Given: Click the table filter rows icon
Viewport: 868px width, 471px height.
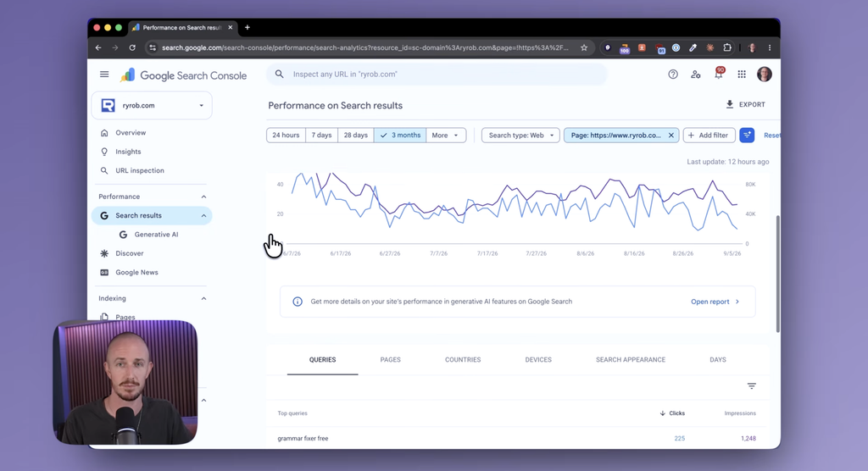Looking at the screenshot, I should coord(751,385).
